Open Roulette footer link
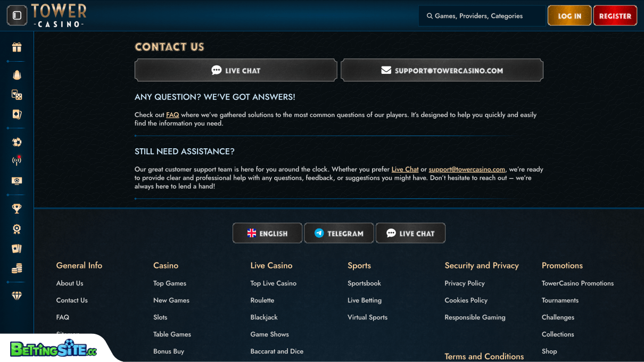 point(262,300)
